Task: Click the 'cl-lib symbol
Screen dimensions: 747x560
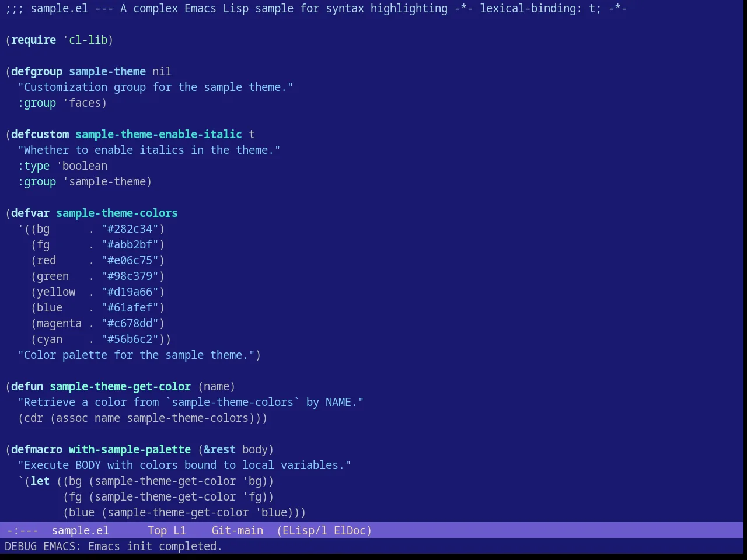Action: coord(85,40)
